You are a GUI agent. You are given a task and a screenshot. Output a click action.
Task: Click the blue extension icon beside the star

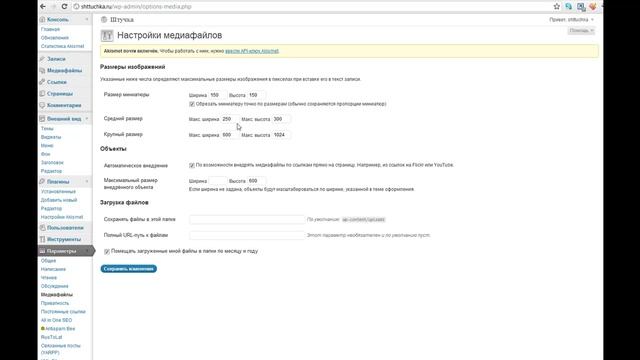point(569,7)
